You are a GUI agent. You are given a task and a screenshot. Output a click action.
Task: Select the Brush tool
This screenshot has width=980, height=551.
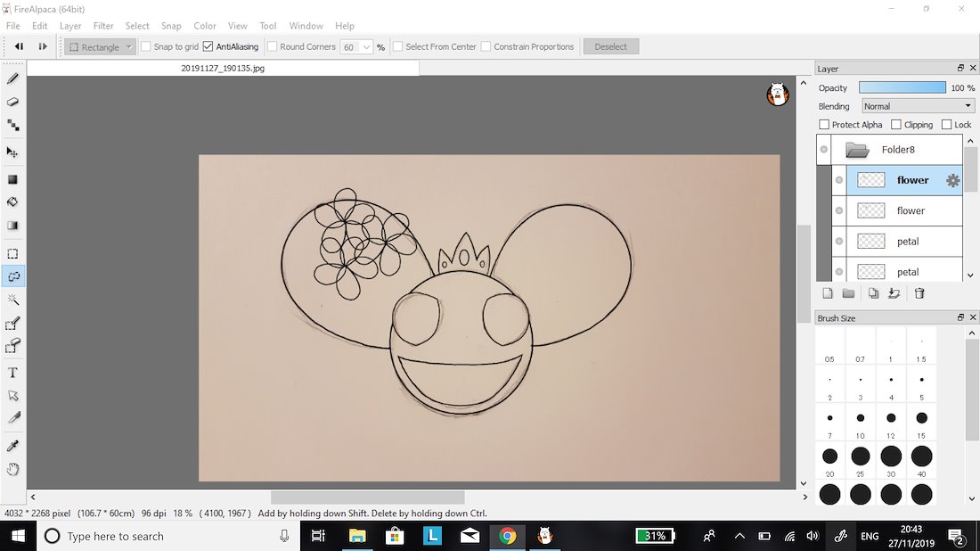(x=12, y=78)
